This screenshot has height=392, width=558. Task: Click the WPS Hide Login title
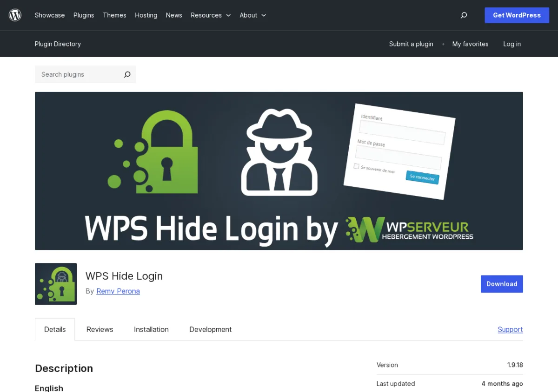tap(124, 276)
